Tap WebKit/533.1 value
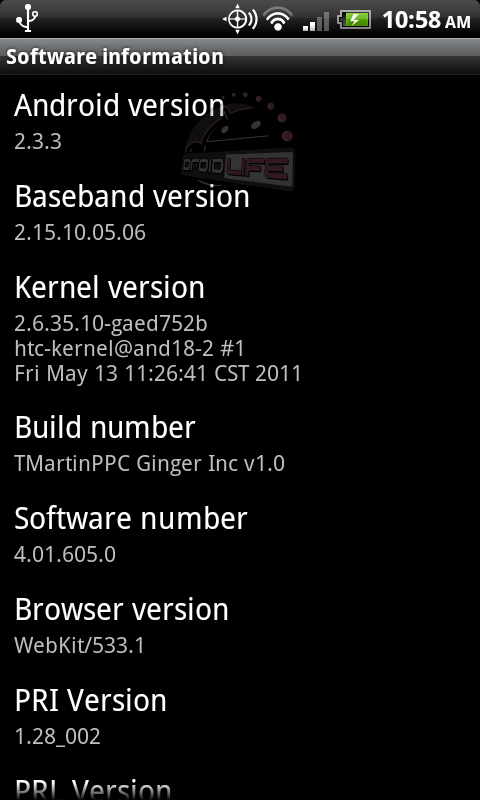This screenshot has width=480, height=800. [x=80, y=646]
